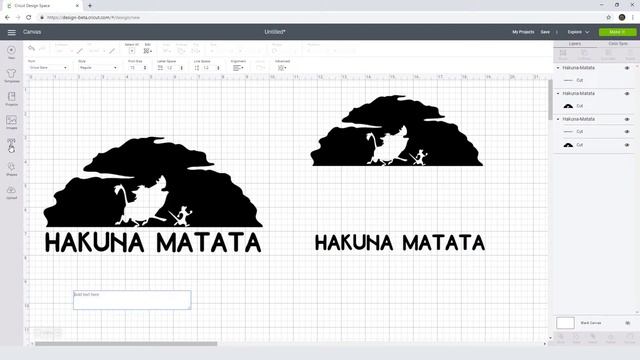Image resolution: width=640 pixels, height=360 pixels.
Task: Hide the text Cut sublayer in third group
Action: point(627,132)
